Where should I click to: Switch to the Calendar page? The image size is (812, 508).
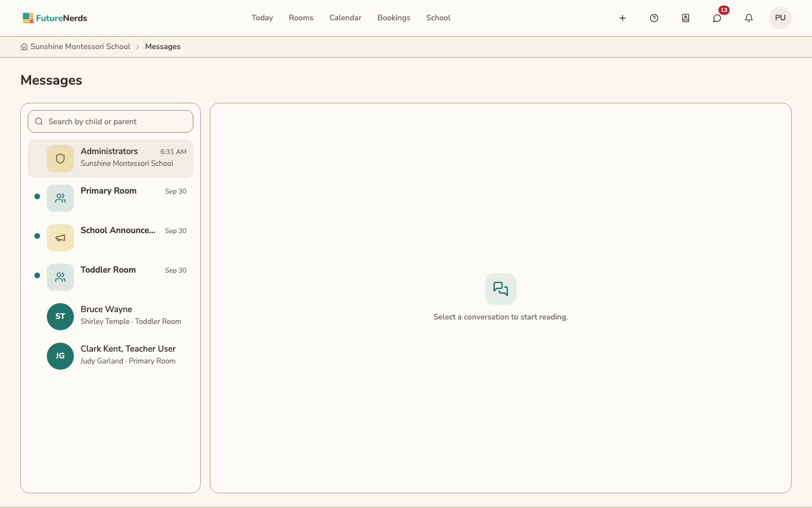click(x=345, y=18)
